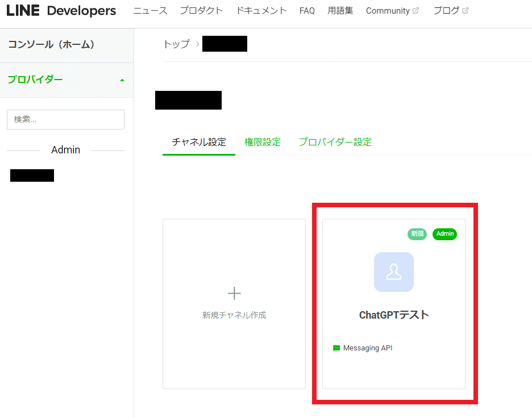Viewport: 532px width, 418px height.
Task: Select the redacted provider under Admin
Action: [x=32, y=175]
